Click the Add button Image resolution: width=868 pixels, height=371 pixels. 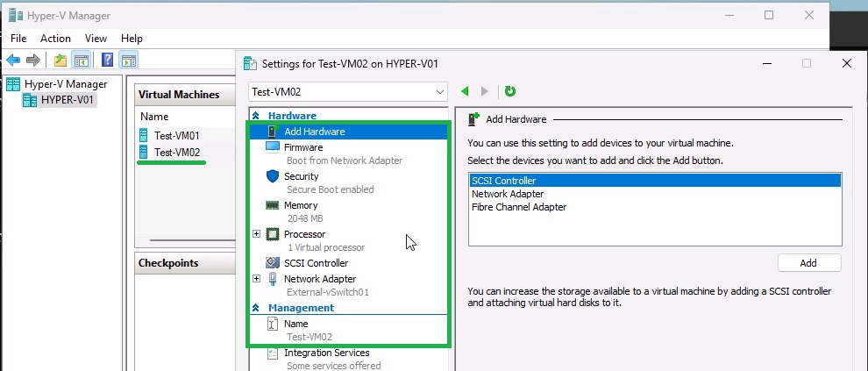pyautogui.click(x=808, y=263)
